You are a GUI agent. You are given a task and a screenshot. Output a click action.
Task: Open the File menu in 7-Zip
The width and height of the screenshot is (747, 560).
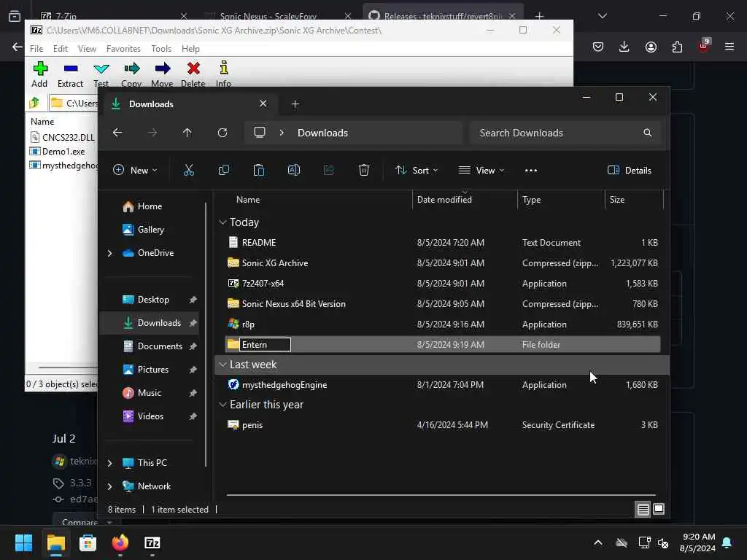[x=36, y=49]
